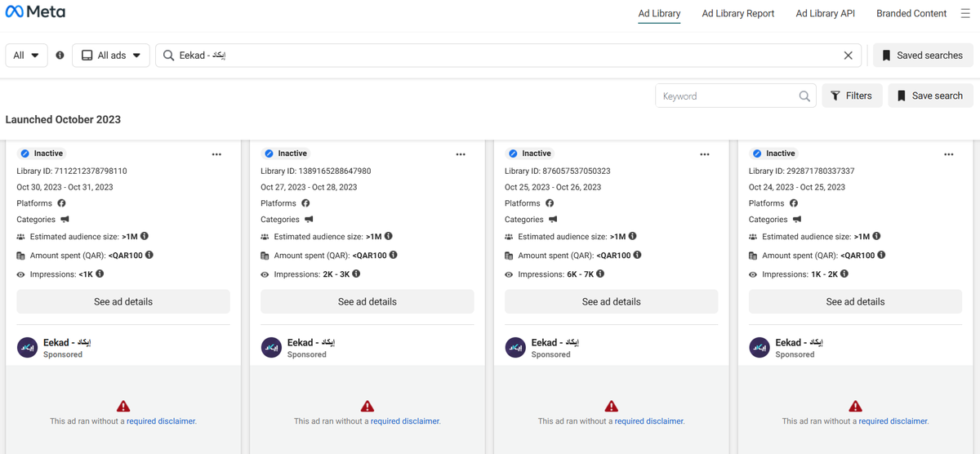Select text Library ID: 1389165288647980

[x=316, y=171]
